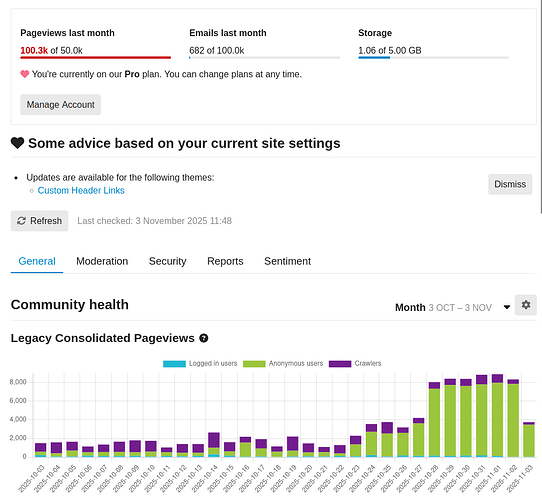The image size is (542, 500).
Task: Click the dashboard settings gear icon
Action: [x=526, y=305]
